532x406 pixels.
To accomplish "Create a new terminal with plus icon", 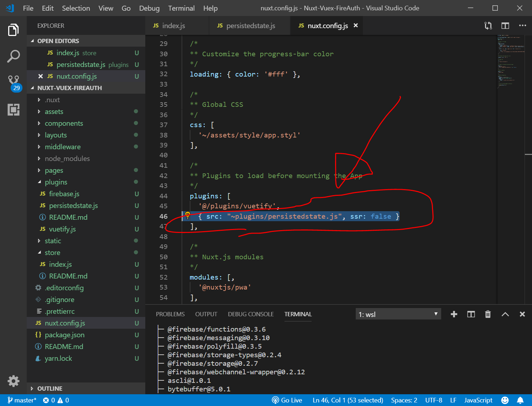I will (x=454, y=314).
